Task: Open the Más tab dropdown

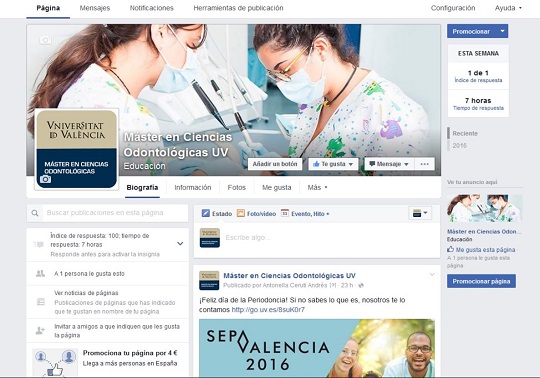Action: pos(318,188)
